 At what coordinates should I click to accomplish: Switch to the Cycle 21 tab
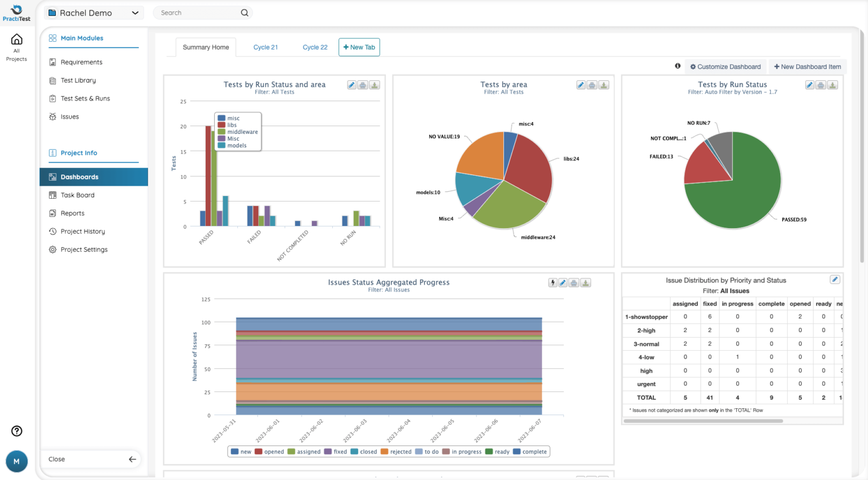click(266, 47)
